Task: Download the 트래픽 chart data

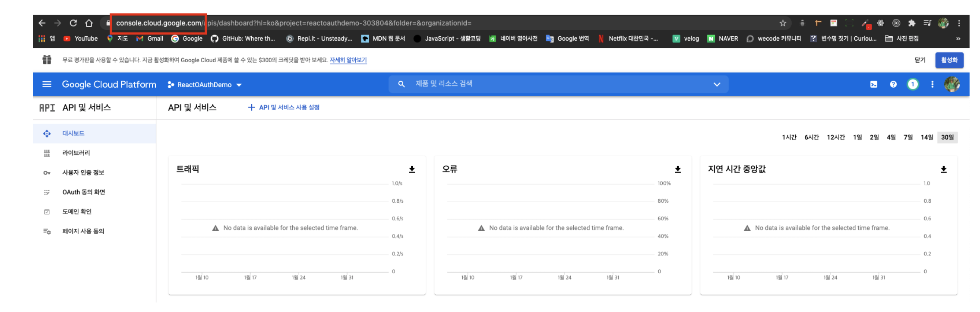Action: click(x=412, y=169)
